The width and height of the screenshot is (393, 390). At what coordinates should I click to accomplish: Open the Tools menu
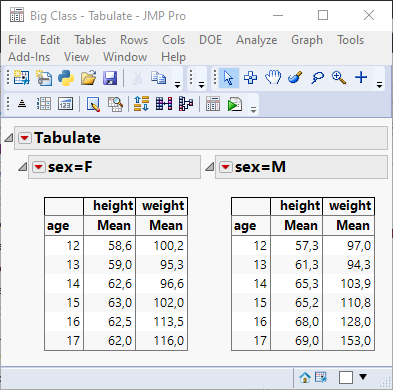pyautogui.click(x=351, y=40)
